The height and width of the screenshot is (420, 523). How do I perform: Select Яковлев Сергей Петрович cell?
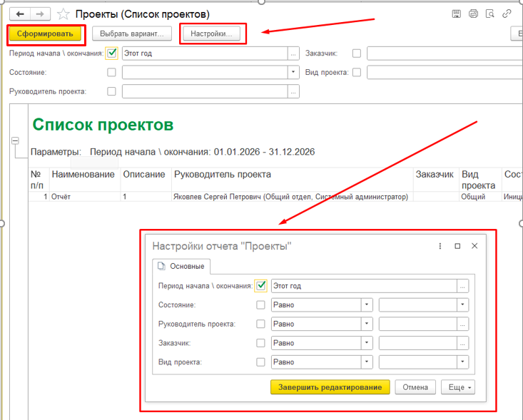coord(293,197)
